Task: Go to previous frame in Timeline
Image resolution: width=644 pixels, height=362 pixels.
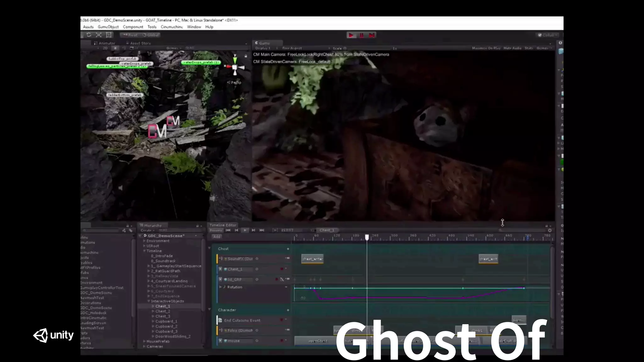Action: [236, 230]
